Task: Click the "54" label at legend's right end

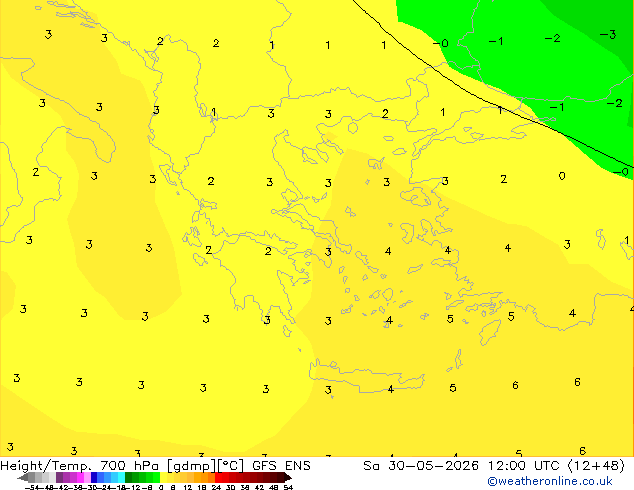Action: (288, 487)
